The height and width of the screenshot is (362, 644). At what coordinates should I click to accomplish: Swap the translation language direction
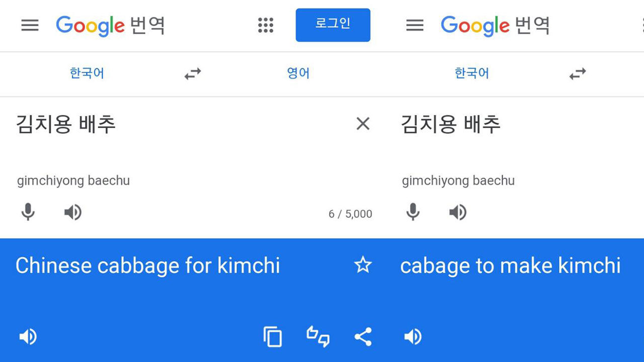tap(193, 73)
